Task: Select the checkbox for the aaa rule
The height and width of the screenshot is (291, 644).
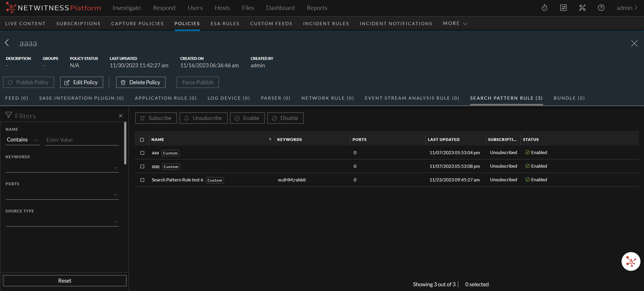Action: coord(142,153)
